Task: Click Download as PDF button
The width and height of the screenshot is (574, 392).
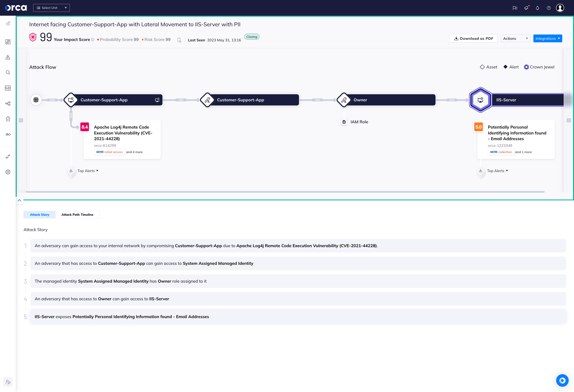Action: [473, 38]
